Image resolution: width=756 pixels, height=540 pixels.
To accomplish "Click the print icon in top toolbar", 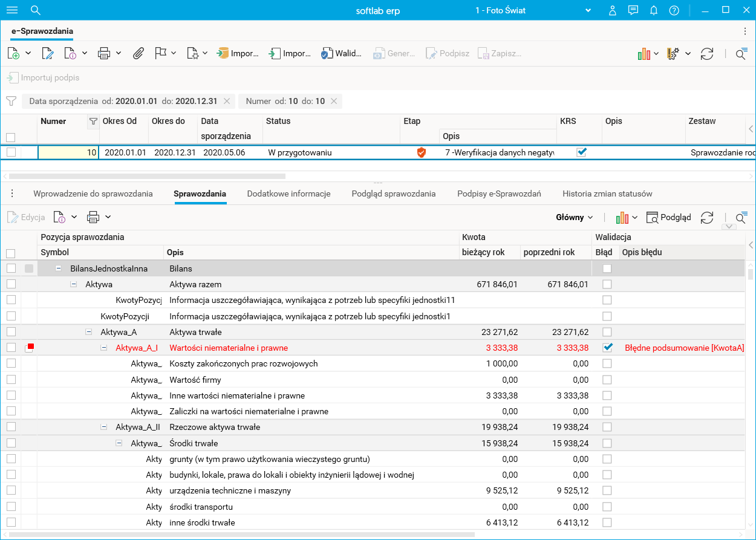I will pyautogui.click(x=104, y=53).
